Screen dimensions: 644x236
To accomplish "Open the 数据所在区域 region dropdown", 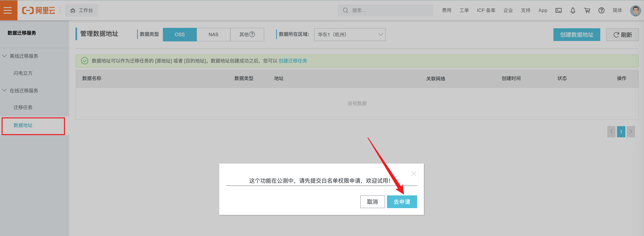I will (x=350, y=35).
